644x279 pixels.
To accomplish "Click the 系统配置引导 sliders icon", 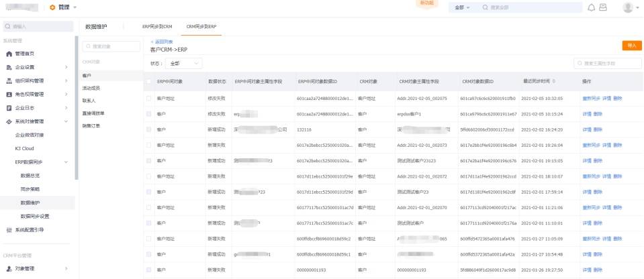I will point(9,230).
